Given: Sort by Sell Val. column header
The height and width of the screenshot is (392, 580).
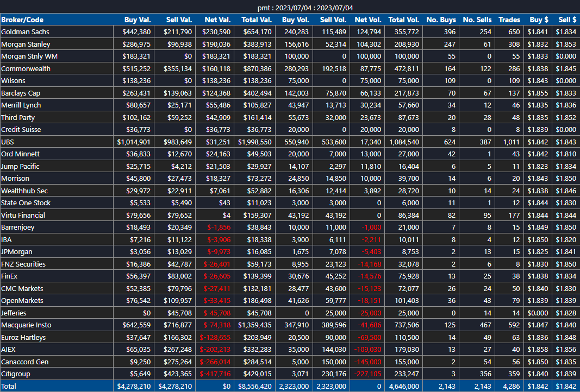Looking at the screenshot, I should click(179, 20).
